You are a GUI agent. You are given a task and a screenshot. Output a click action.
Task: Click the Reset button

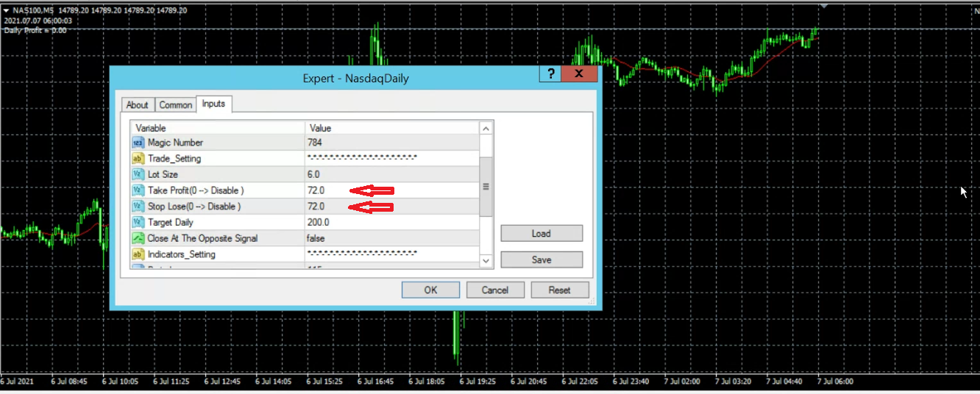tap(560, 290)
